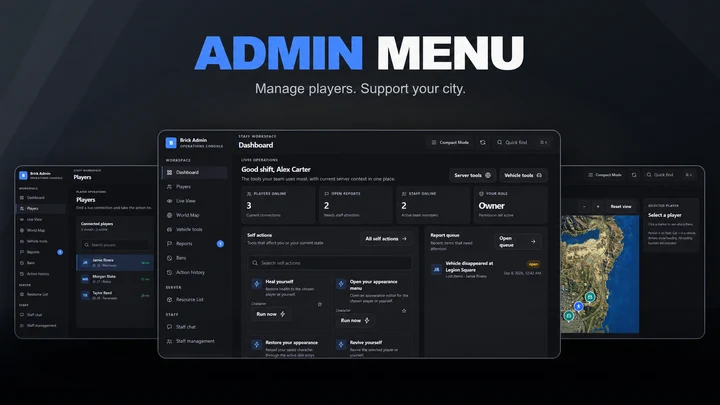
Task: Open Players in the center console sidebar
Action: (195, 186)
